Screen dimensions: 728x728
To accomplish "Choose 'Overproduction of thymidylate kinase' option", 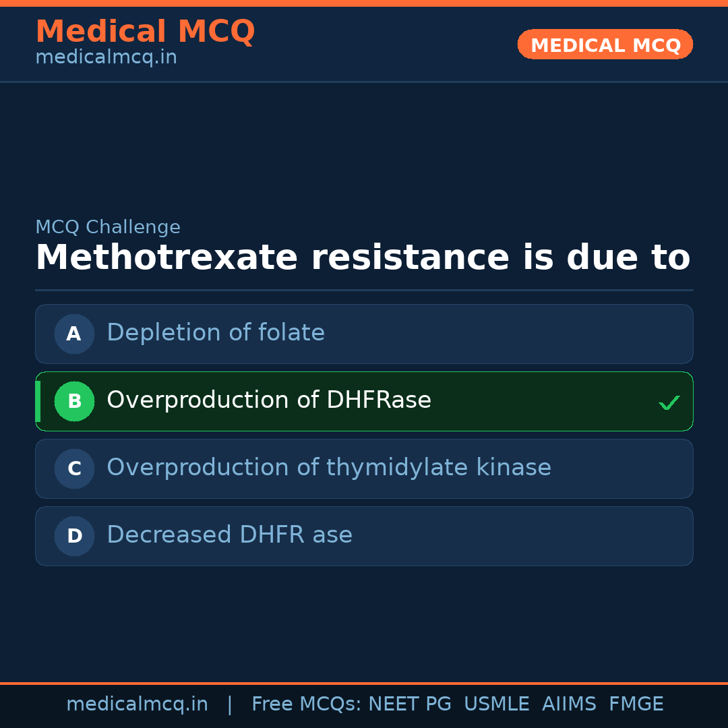I will click(x=329, y=468).
